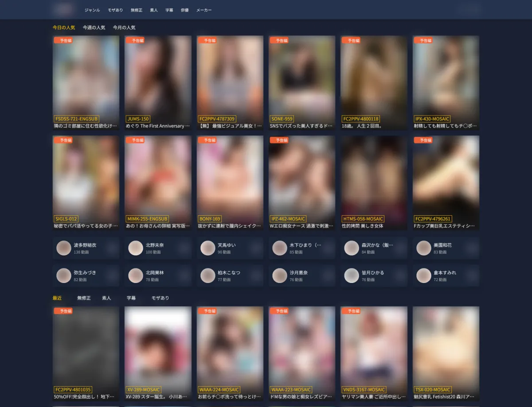Select the 字幕 filter tab beside 最近
The width and height of the screenshot is (532, 407).
tap(131, 298)
